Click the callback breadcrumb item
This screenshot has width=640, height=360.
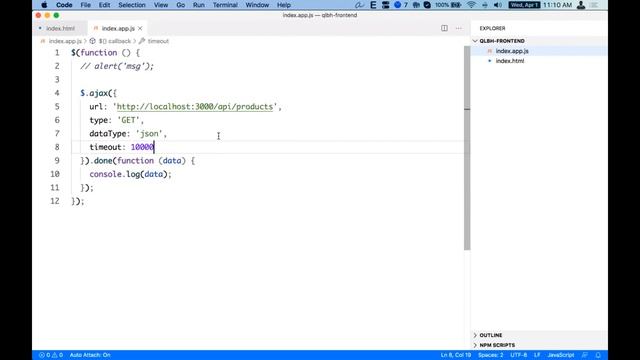[115, 41]
